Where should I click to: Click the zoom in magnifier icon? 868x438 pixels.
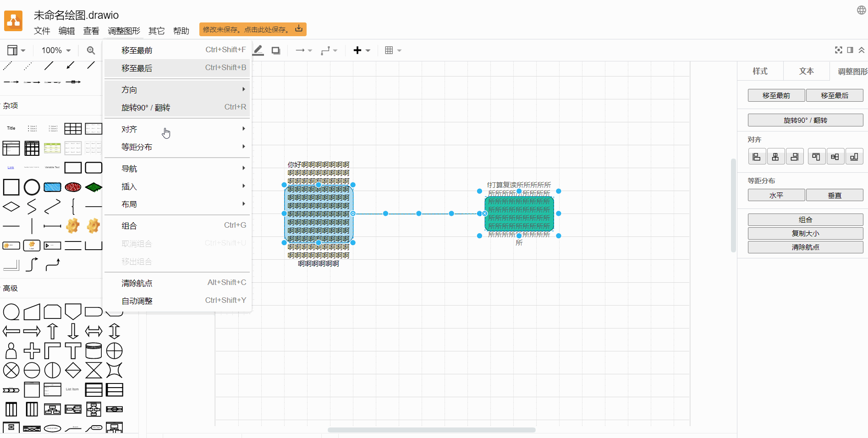(x=91, y=50)
